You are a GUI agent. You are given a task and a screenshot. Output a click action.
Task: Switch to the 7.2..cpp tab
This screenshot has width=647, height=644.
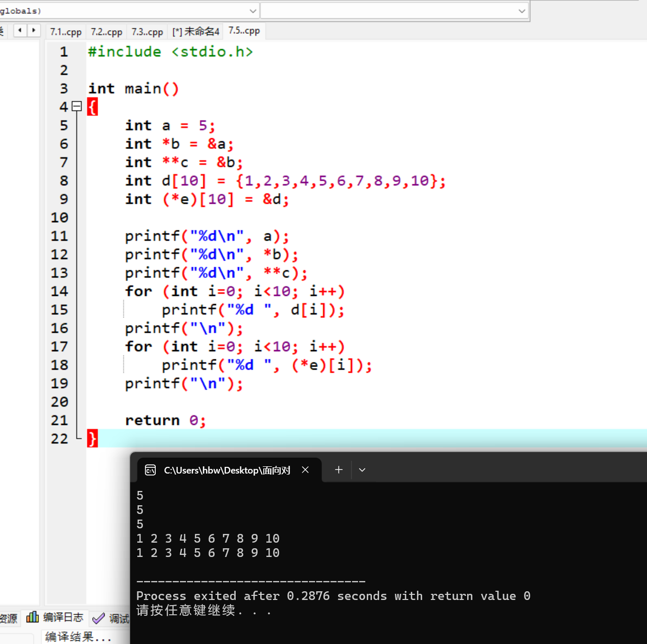pos(107,32)
